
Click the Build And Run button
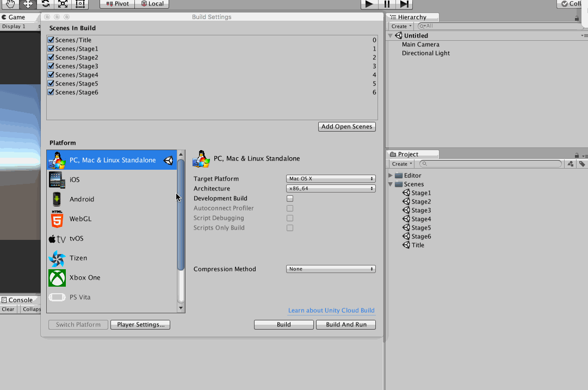345,324
